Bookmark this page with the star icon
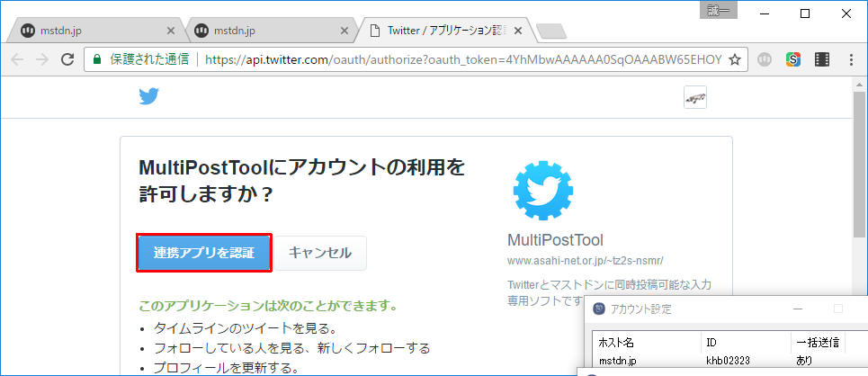Image resolution: width=868 pixels, height=376 pixels. (734, 59)
